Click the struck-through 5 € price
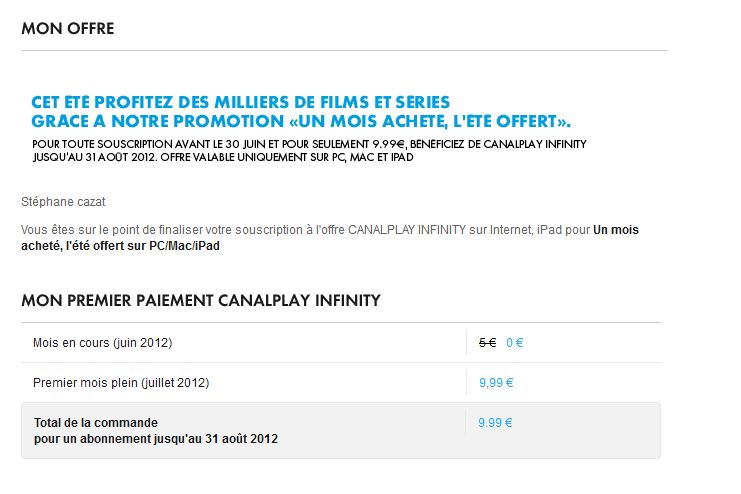741x494 pixels. point(487,343)
